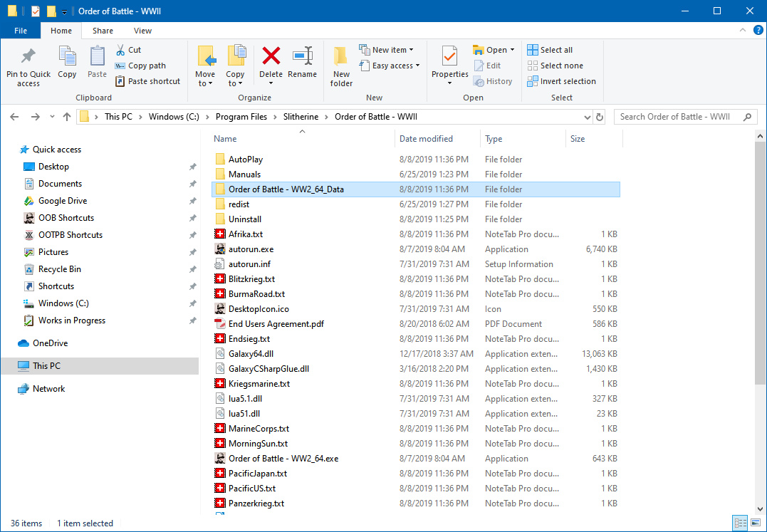Open the Manuals folder
This screenshot has height=532, width=767.
pyautogui.click(x=244, y=174)
